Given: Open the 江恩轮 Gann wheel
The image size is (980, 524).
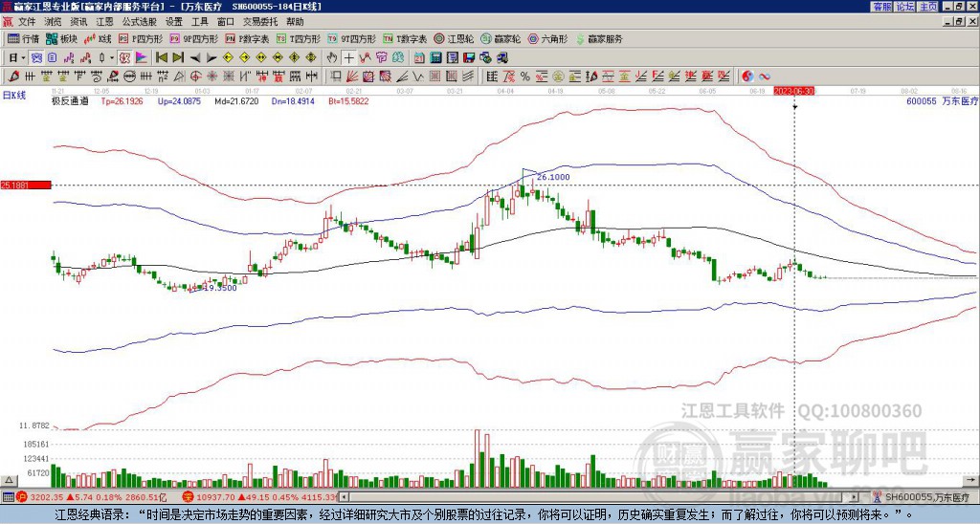Looking at the screenshot, I should click(454, 38).
